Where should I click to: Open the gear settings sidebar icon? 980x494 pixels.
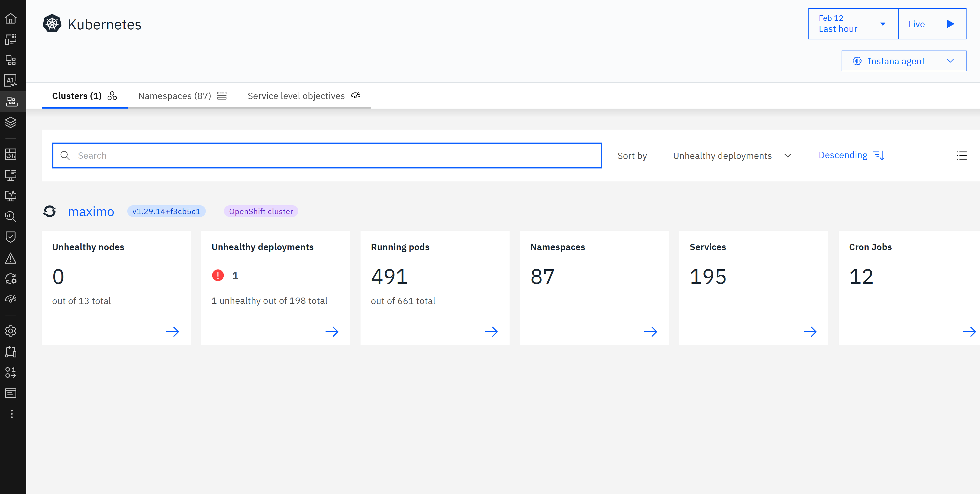pos(11,331)
